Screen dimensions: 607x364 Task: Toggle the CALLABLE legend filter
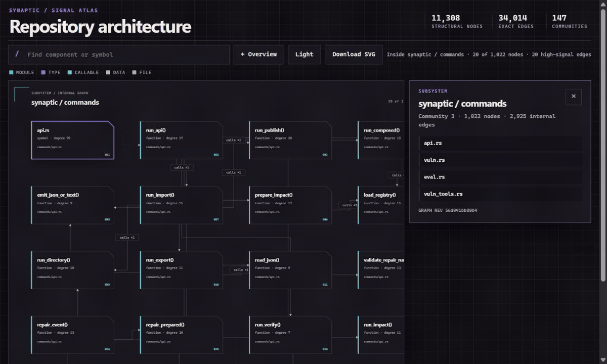click(83, 72)
